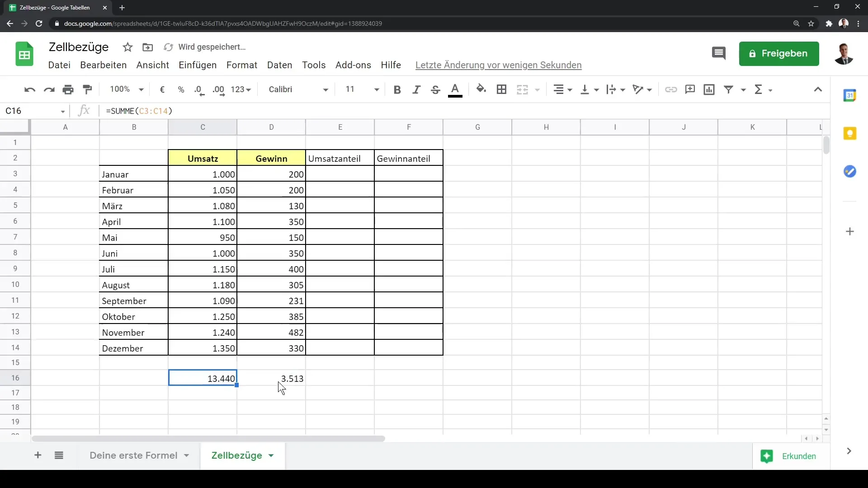The width and height of the screenshot is (868, 488).
Task: Open the borders tool
Action: (501, 89)
